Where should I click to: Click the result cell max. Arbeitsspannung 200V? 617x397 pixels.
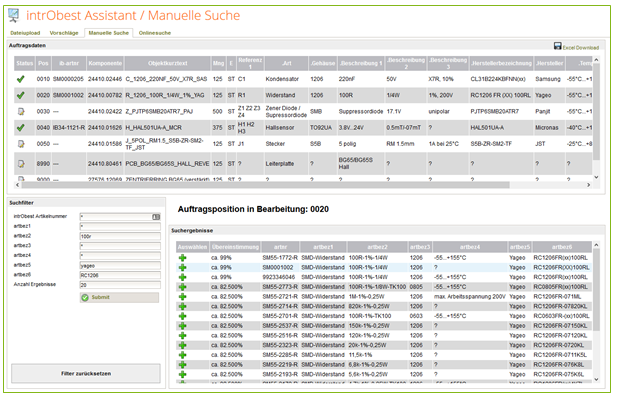point(469,297)
